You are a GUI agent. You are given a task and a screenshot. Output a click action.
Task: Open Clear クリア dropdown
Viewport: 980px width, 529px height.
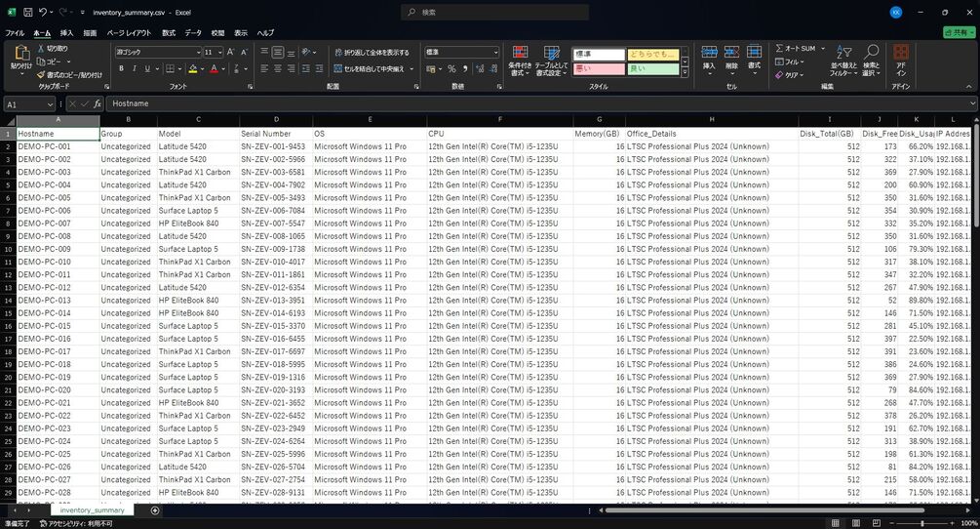(790, 74)
